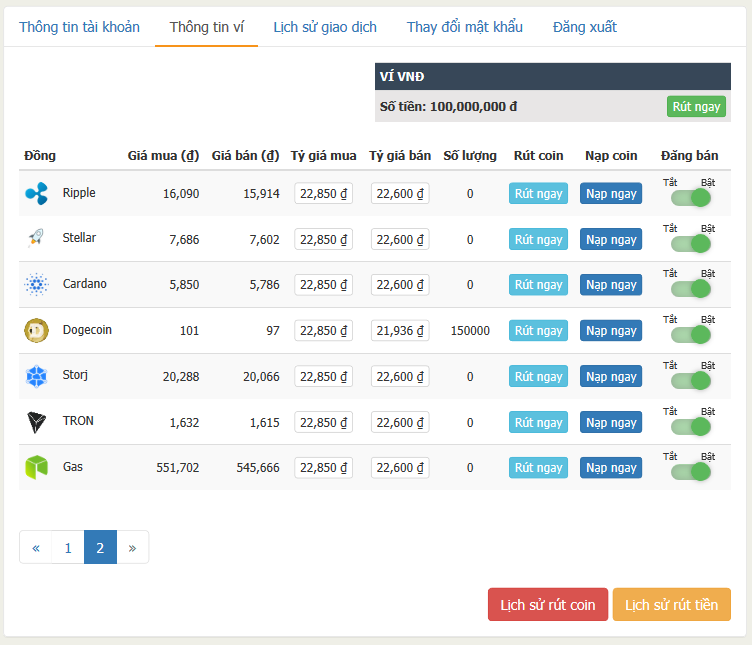Click the TRON coin logo
The image size is (752, 645).
[36, 422]
